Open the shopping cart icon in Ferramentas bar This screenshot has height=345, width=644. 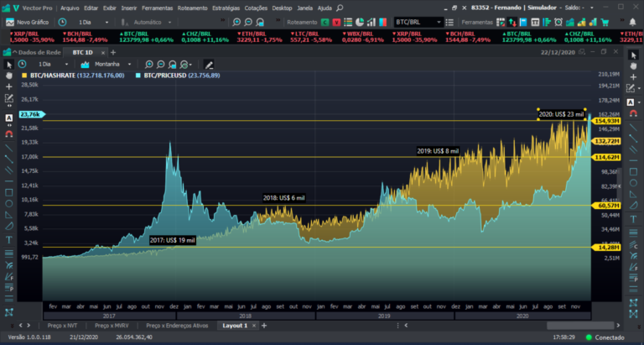605,22
